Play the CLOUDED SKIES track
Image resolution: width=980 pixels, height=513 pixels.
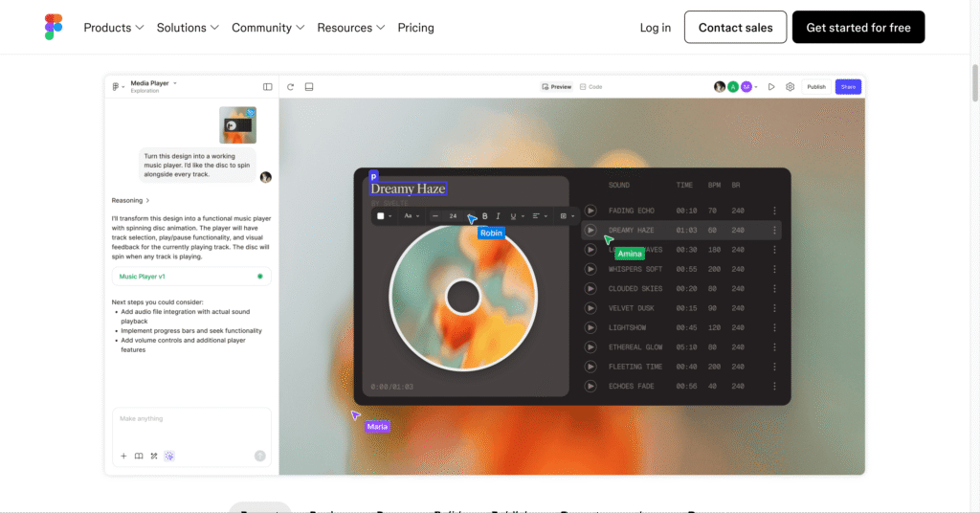click(590, 289)
